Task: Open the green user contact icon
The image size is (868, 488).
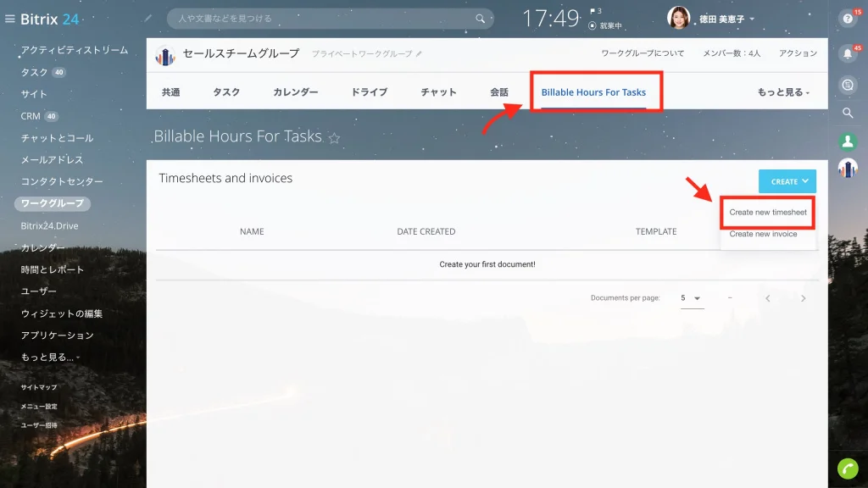Action: [x=848, y=141]
